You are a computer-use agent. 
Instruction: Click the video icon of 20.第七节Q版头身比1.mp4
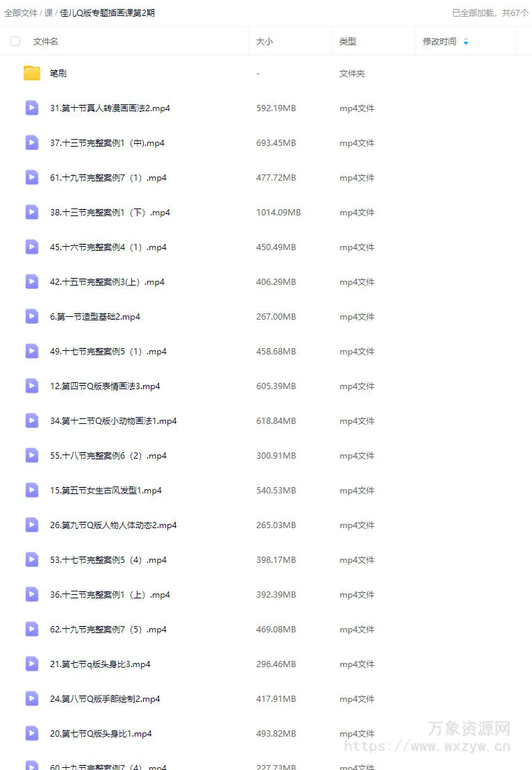(x=32, y=734)
